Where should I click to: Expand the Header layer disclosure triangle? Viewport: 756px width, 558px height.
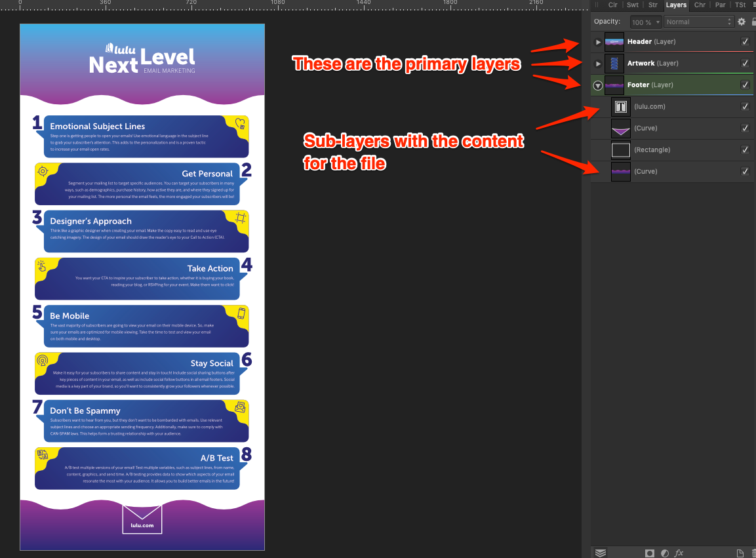coord(597,41)
